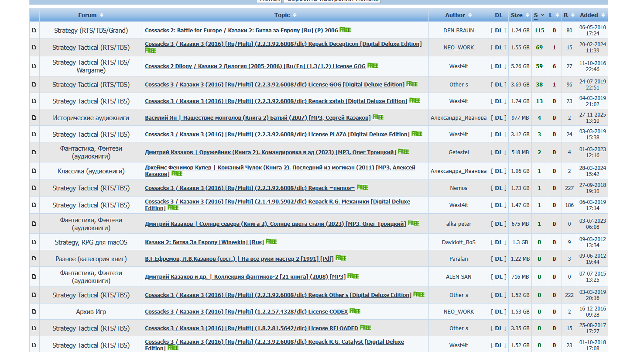Toggle sorting on the S (seeders) column

tap(539, 15)
